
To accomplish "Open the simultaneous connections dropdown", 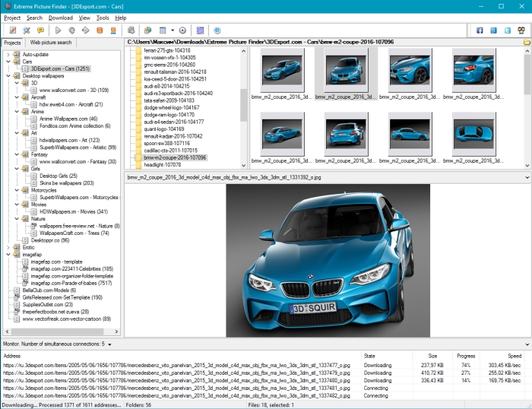I will pyautogui.click(x=109, y=344).
